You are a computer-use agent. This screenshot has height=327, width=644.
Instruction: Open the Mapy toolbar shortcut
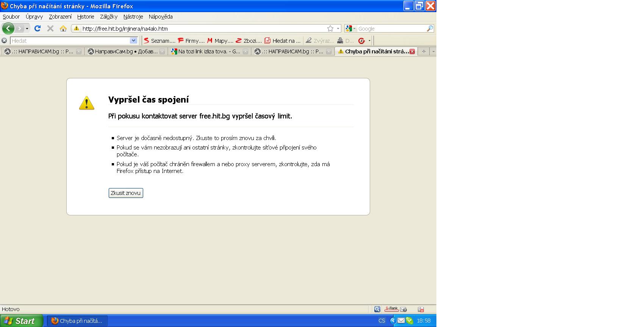[x=220, y=40]
